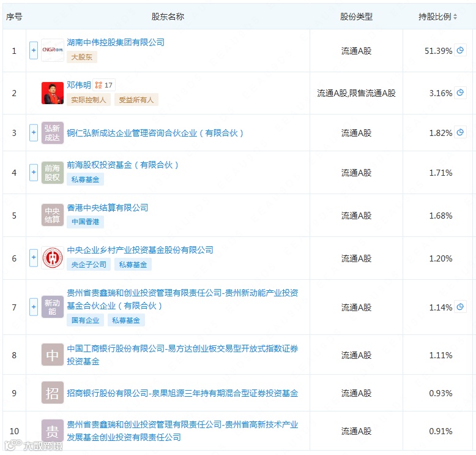476x455 pixels.
Task: Open pie chart icon beside 1.82%
Action: 460,132
